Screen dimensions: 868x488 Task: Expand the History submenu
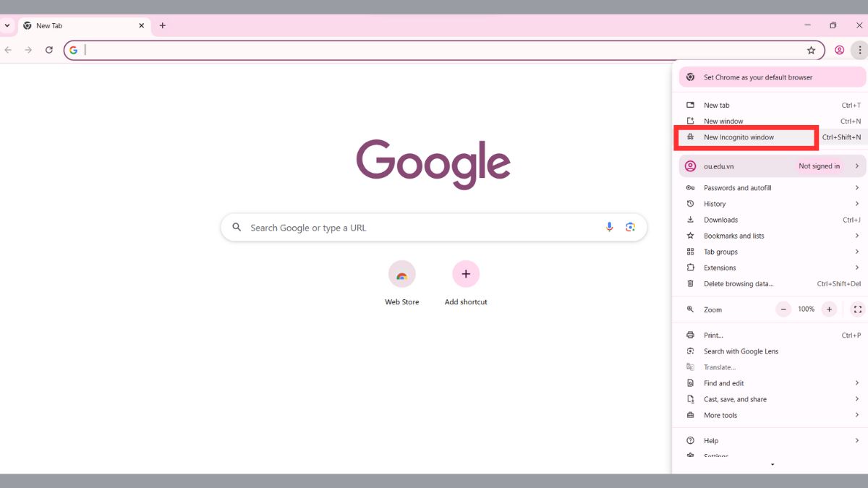pos(772,204)
